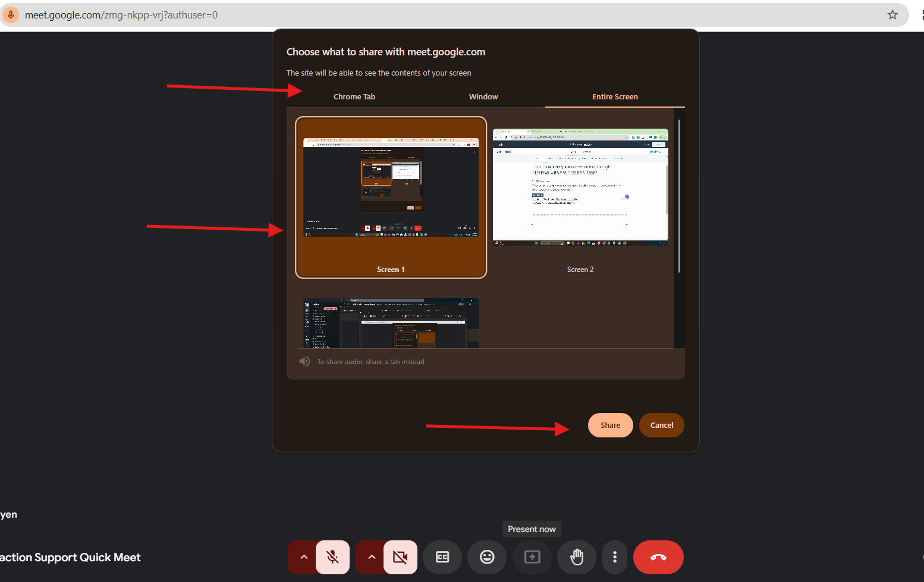The height and width of the screenshot is (582, 924).
Task: Leave the call with the red hang-up button
Action: pos(658,557)
